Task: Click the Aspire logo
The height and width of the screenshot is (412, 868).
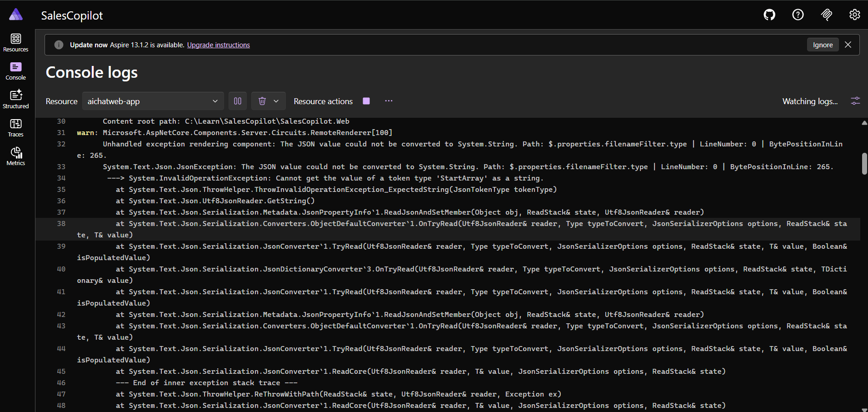Action: (16, 14)
